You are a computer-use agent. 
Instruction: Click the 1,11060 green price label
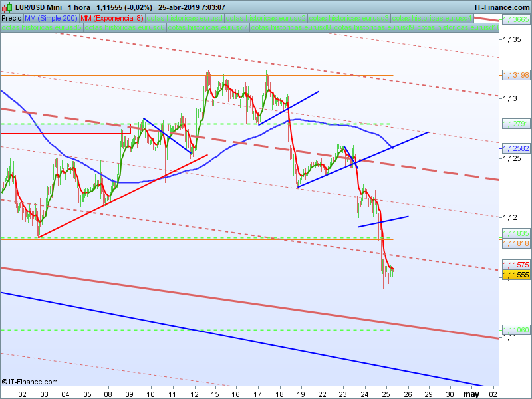click(516, 330)
